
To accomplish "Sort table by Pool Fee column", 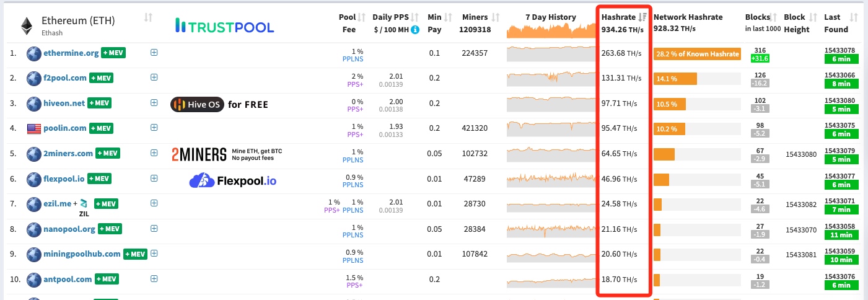I will (x=362, y=17).
